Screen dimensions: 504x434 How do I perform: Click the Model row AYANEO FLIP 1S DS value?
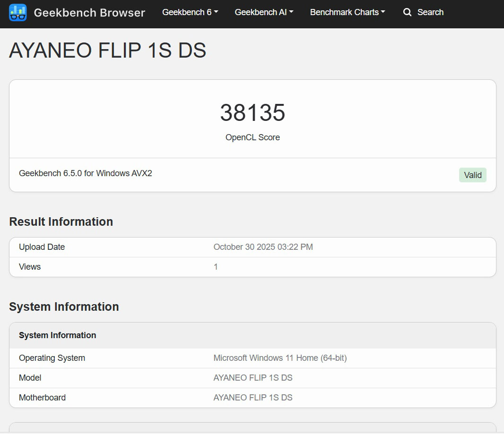click(x=253, y=378)
